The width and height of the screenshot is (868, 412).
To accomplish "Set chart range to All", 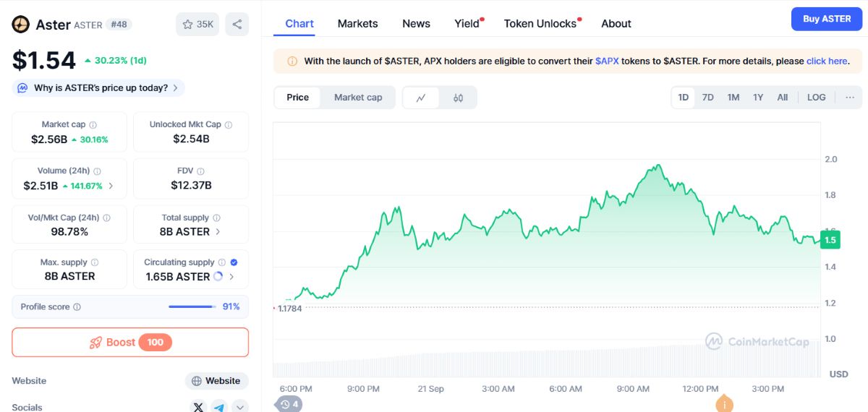I will point(783,98).
